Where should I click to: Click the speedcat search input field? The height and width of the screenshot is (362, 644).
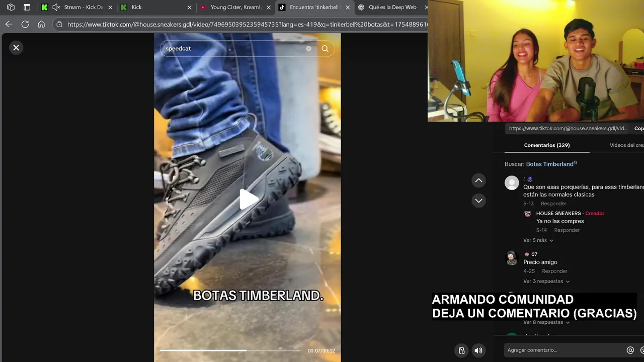coord(234,49)
